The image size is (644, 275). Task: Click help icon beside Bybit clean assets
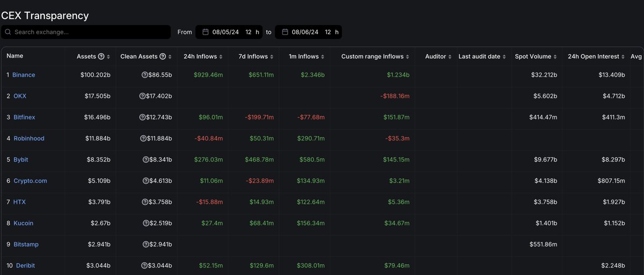pyautogui.click(x=145, y=160)
